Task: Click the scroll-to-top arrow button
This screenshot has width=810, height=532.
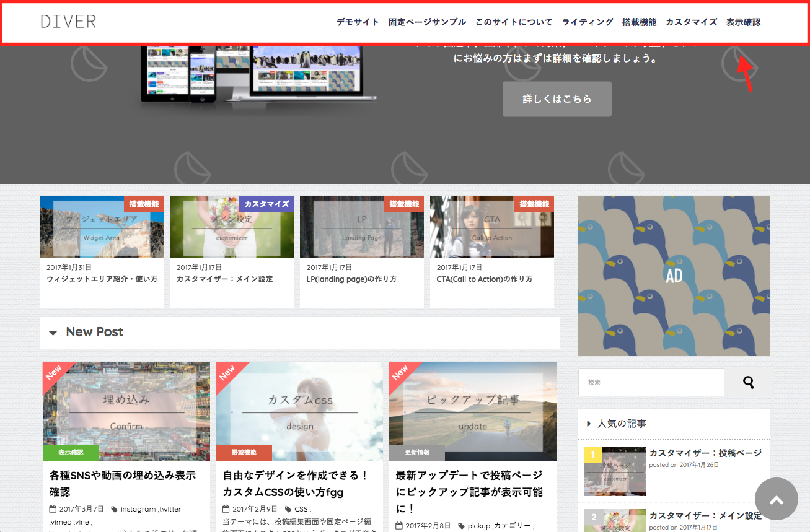Action: [x=777, y=499]
